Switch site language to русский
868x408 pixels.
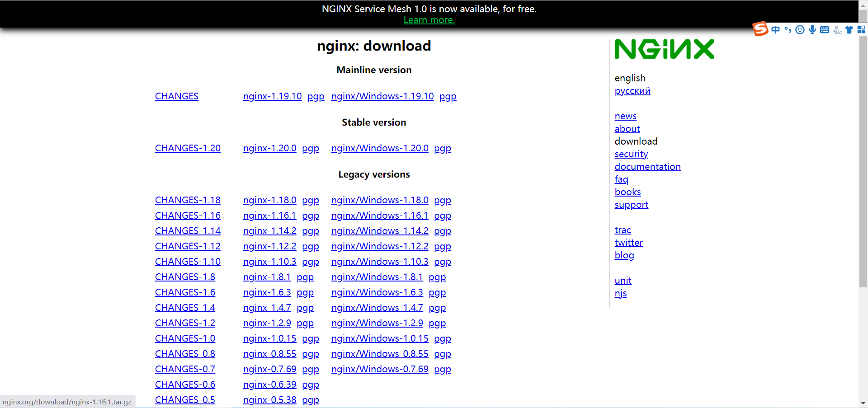pos(632,91)
